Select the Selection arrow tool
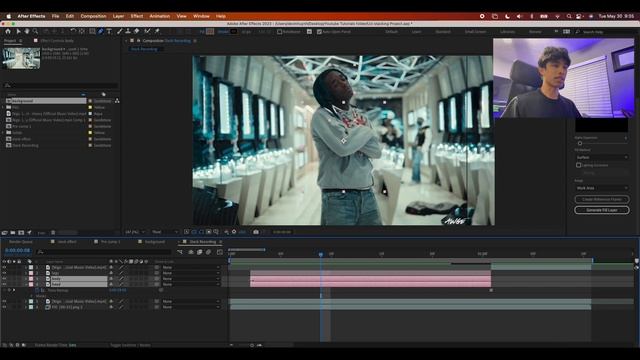 click(18, 31)
